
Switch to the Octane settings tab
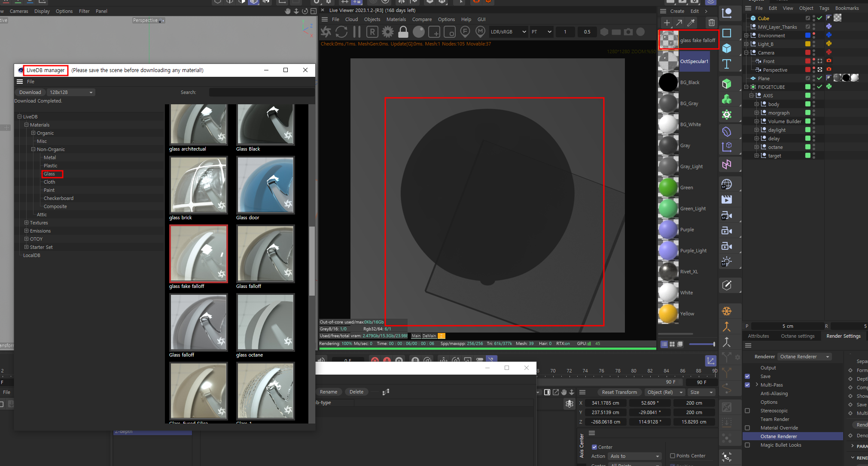(x=798, y=336)
